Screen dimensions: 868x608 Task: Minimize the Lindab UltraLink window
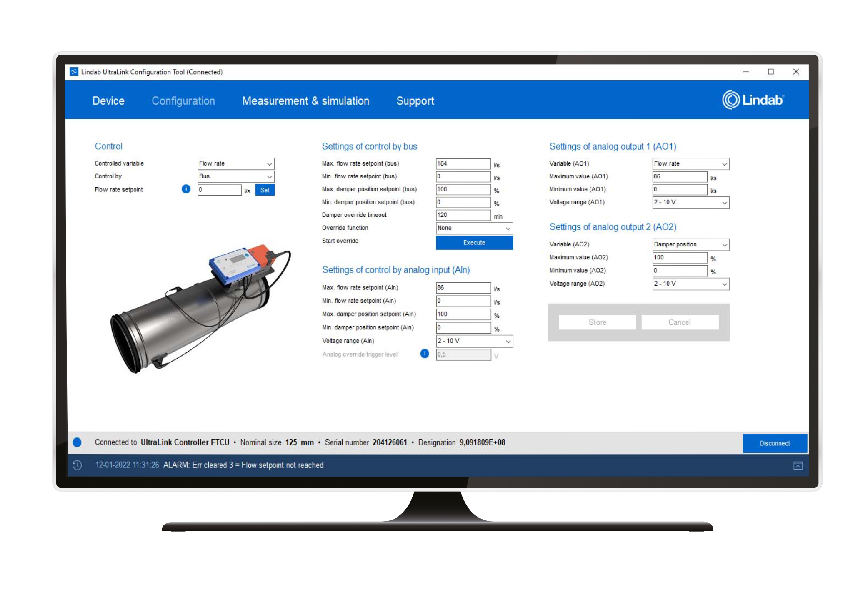click(746, 72)
